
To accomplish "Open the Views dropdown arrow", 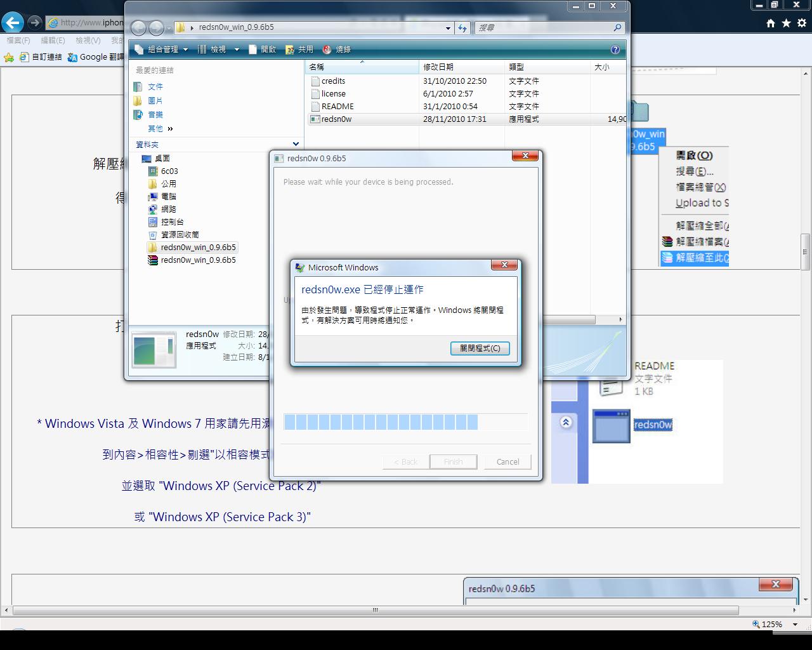I will tap(237, 50).
